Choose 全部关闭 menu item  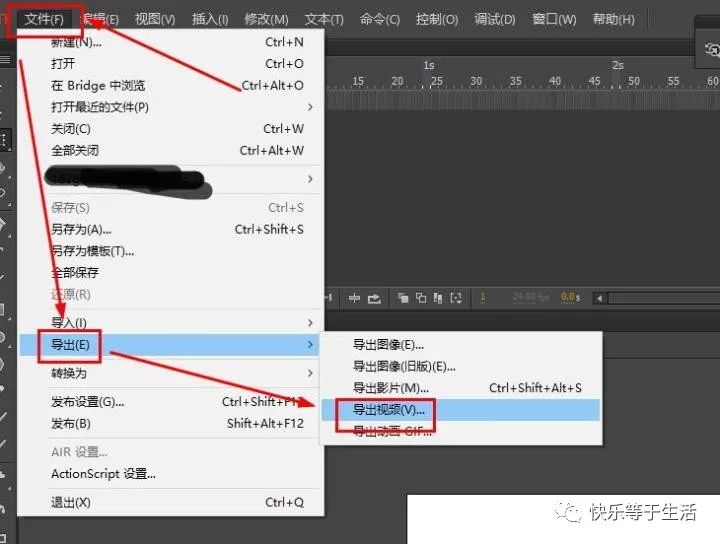(x=171, y=151)
